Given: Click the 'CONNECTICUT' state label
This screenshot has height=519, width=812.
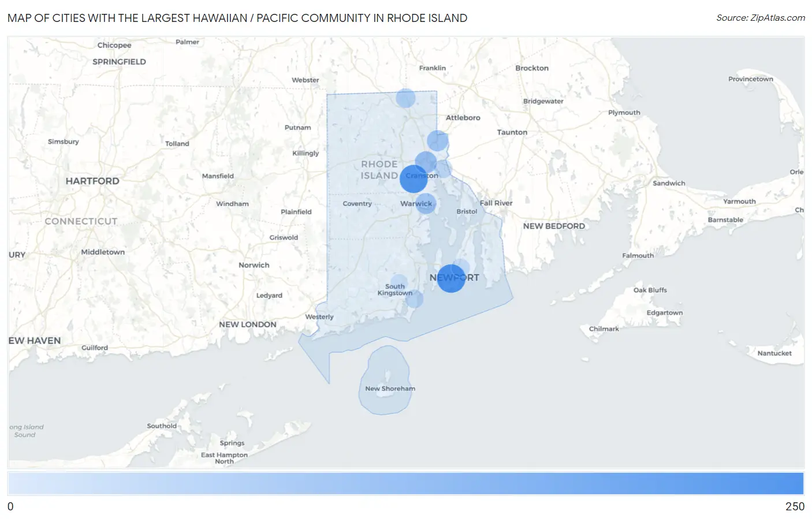Looking at the screenshot, I should tap(81, 221).
